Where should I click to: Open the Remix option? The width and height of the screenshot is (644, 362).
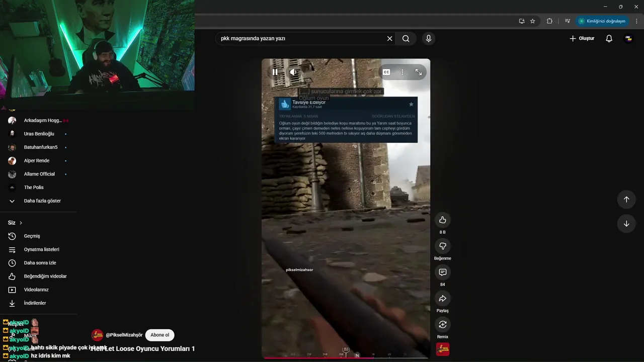pyautogui.click(x=443, y=324)
